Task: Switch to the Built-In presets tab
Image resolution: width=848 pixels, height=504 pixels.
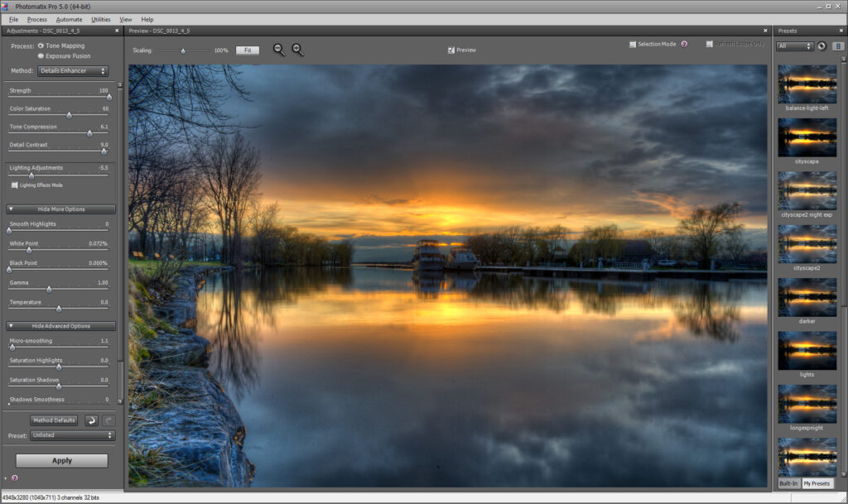Action: pyautogui.click(x=788, y=483)
